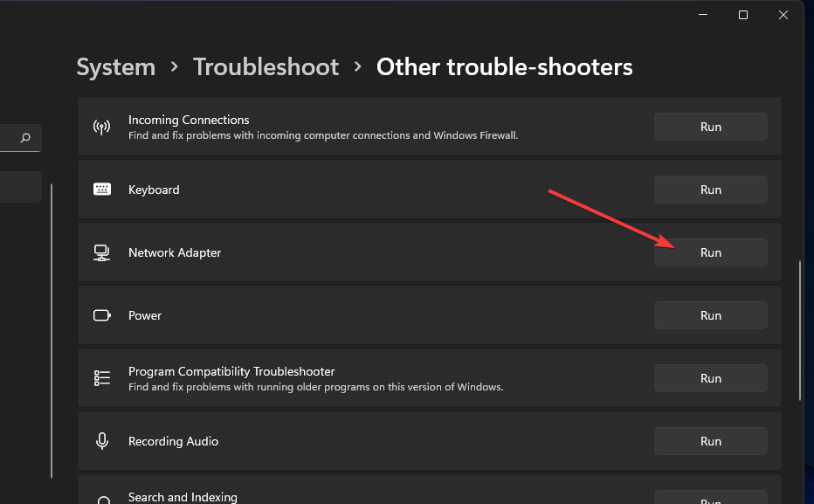This screenshot has height=504, width=814.
Task: Navigate to Troubleshoot breadcrumb link
Action: click(266, 67)
